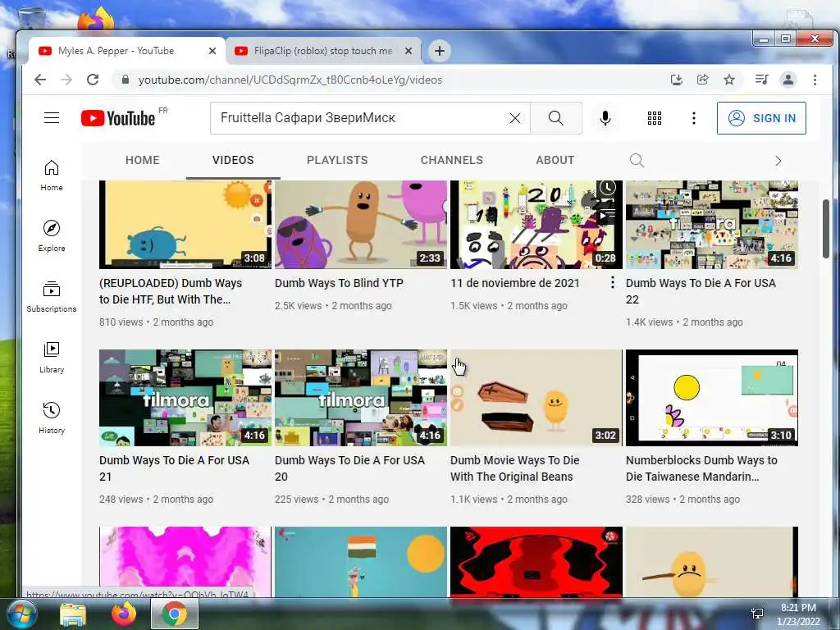Open the channel HOME tab
Viewport: 840px width, 630px height.
click(x=143, y=160)
